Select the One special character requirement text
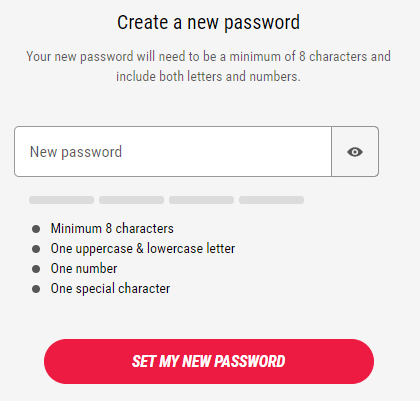 click(x=110, y=289)
